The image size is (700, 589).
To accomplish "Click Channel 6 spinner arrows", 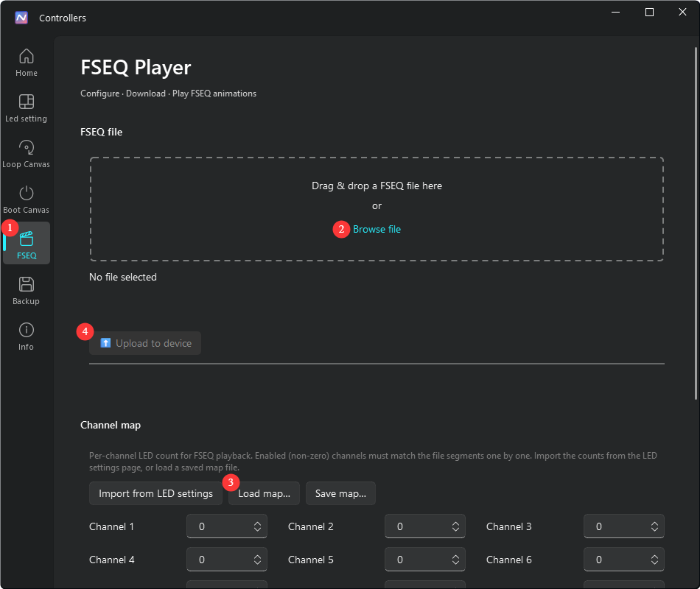I will tap(654, 560).
